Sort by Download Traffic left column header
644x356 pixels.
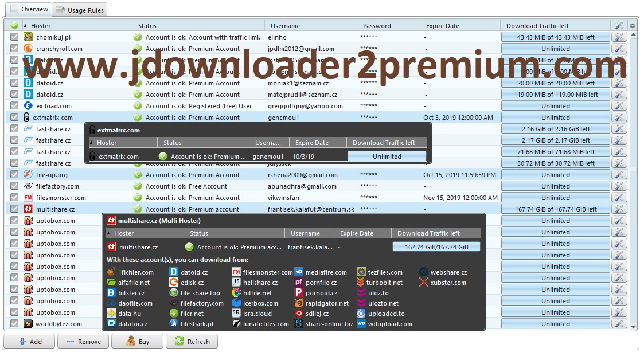click(555, 25)
